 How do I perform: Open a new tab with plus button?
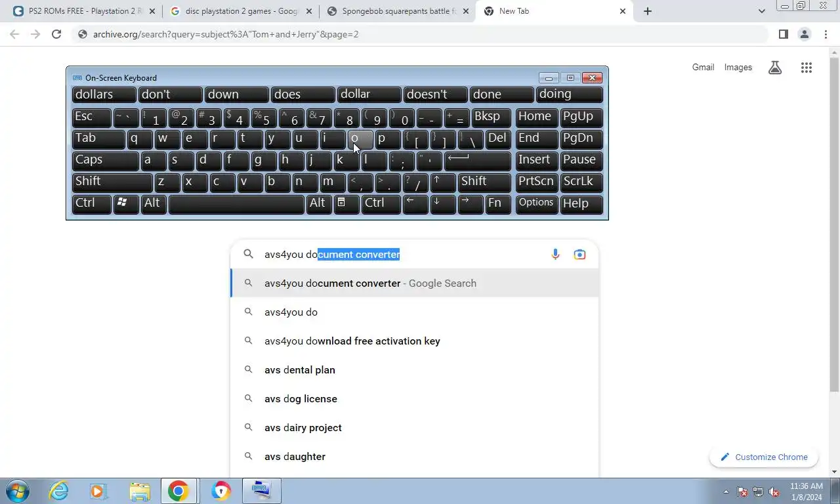(648, 11)
